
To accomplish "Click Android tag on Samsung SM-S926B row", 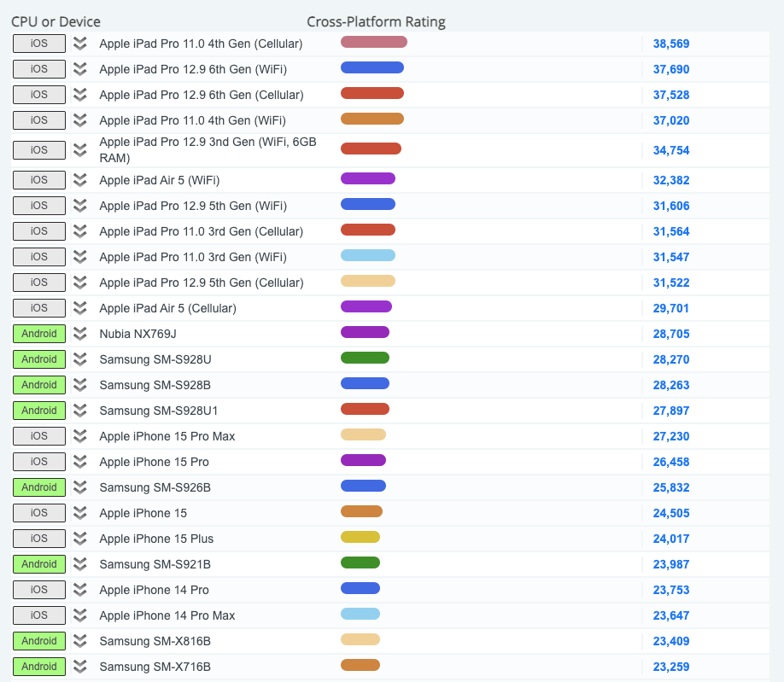I will click(x=39, y=487).
